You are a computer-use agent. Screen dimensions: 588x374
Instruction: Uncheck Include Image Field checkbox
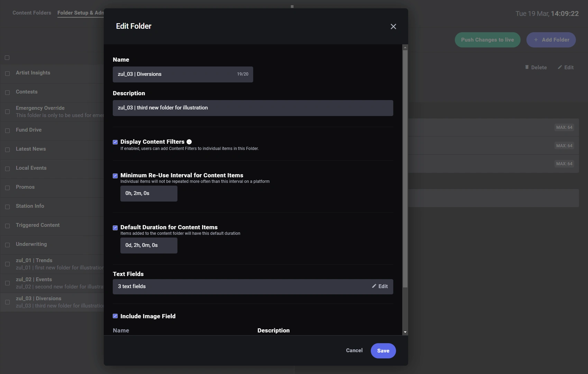[115, 316]
